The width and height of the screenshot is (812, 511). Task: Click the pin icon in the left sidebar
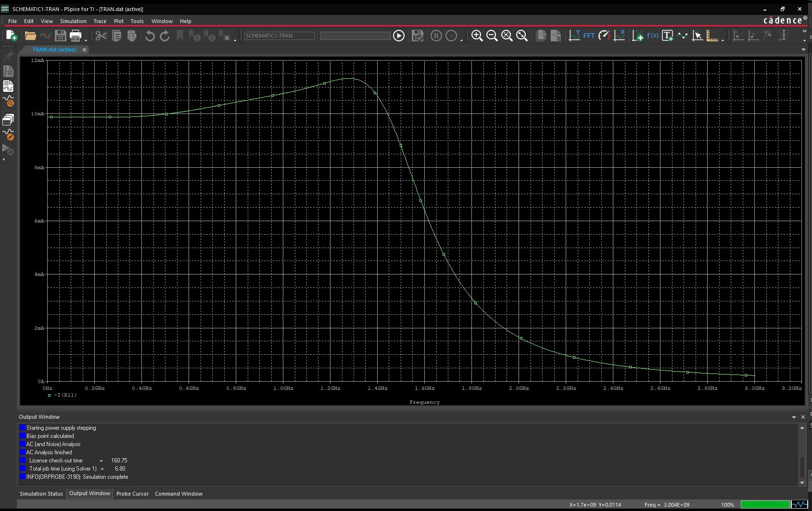(x=8, y=57)
